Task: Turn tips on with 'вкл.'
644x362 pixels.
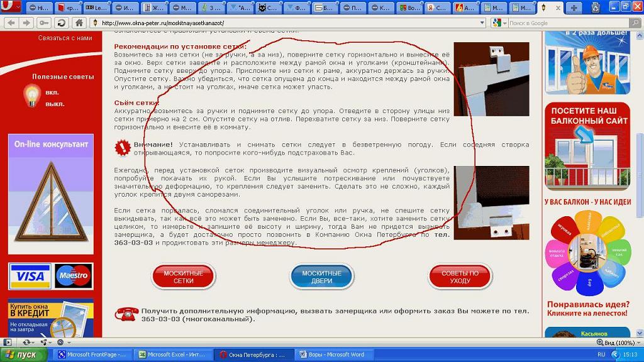Action: (52, 93)
